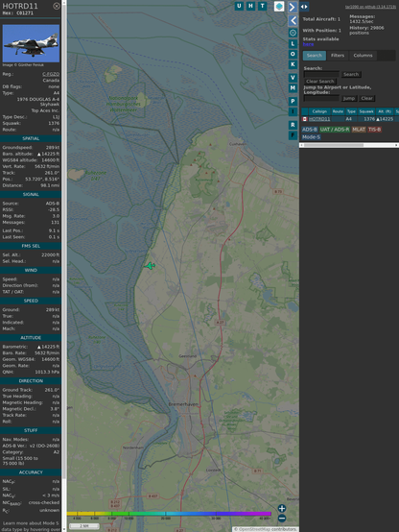The width and height of the screenshot is (399, 532).
Task: Click the altitude color scale bar
Action: pos(169,514)
